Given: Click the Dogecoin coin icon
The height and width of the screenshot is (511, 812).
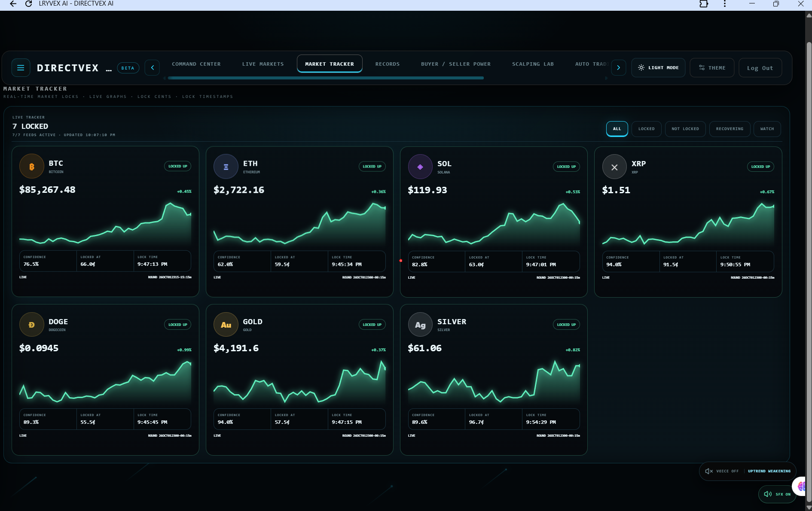Looking at the screenshot, I should pos(32,325).
